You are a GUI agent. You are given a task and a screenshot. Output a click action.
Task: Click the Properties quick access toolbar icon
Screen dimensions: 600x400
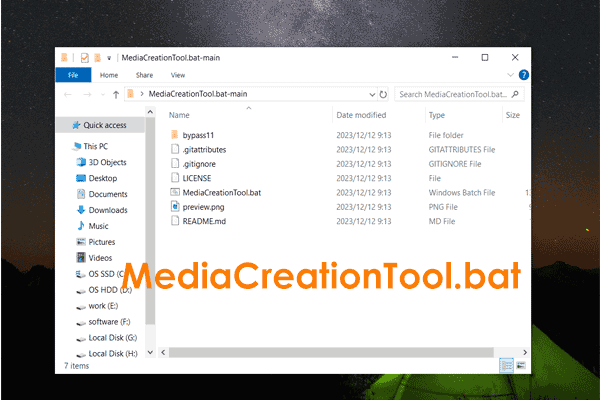(85, 58)
